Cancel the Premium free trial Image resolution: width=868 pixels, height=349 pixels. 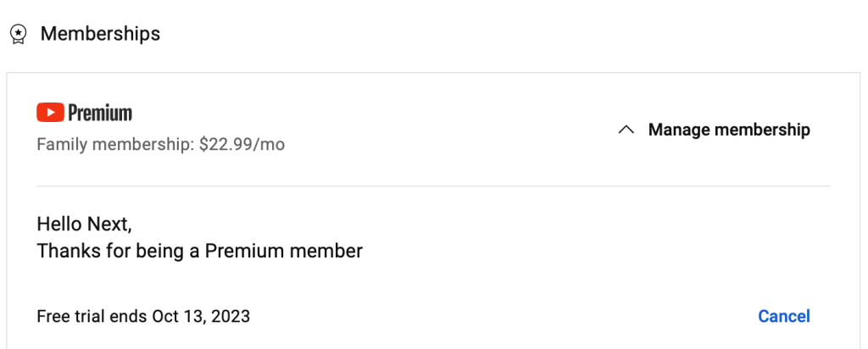pos(784,316)
